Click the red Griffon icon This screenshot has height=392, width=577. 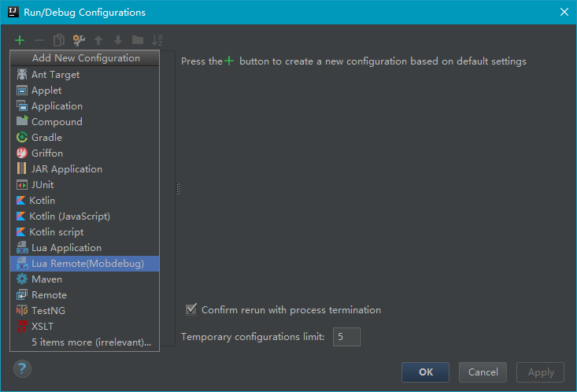[x=22, y=153]
